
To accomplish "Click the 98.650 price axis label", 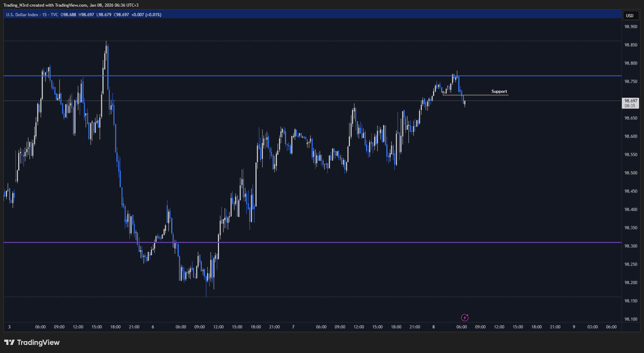I will (x=631, y=118).
